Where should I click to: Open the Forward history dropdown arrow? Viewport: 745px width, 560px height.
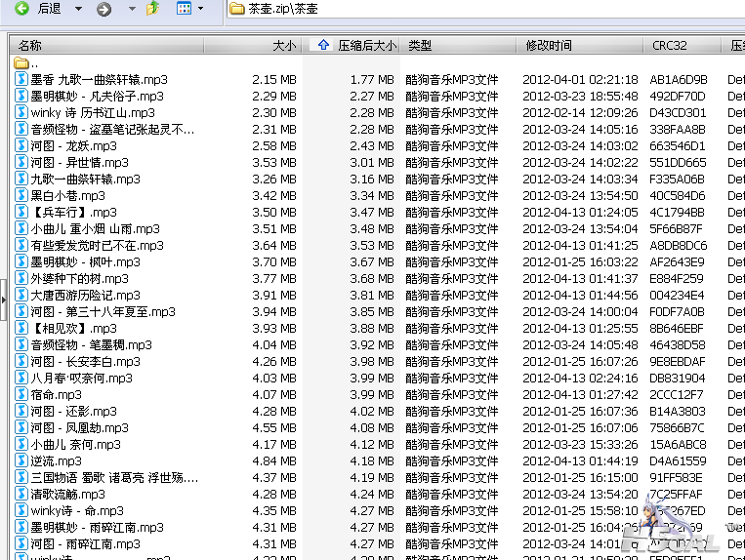pyautogui.click(x=132, y=9)
